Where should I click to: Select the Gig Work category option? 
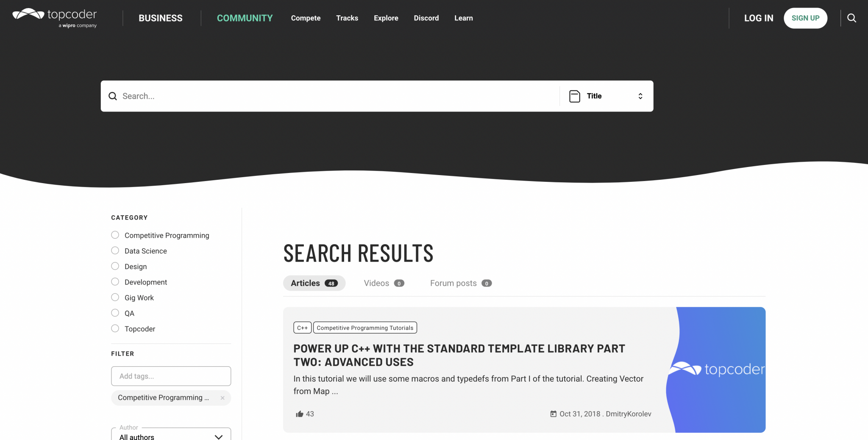(x=114, y=297)
